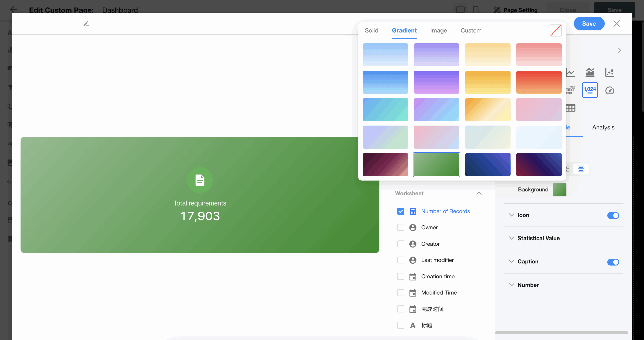Check the Creator field checkbox
This screenshot has height=340, width=644.
click(401, 244)
